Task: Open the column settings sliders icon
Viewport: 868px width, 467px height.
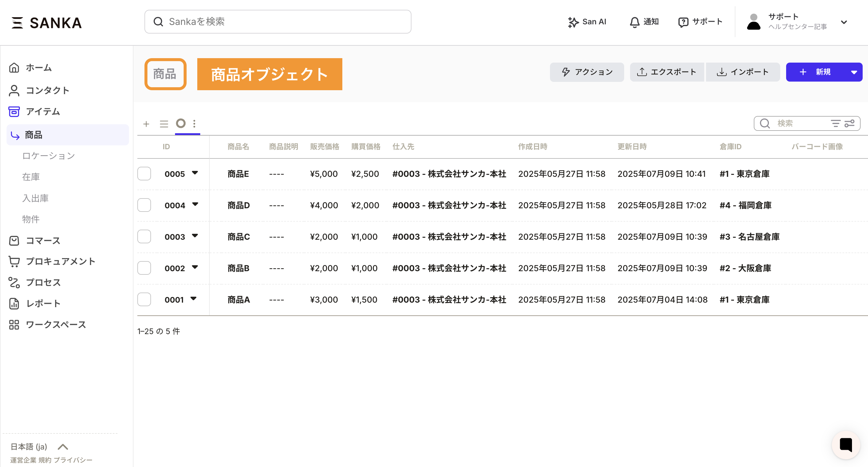Action: click(850, 123)
